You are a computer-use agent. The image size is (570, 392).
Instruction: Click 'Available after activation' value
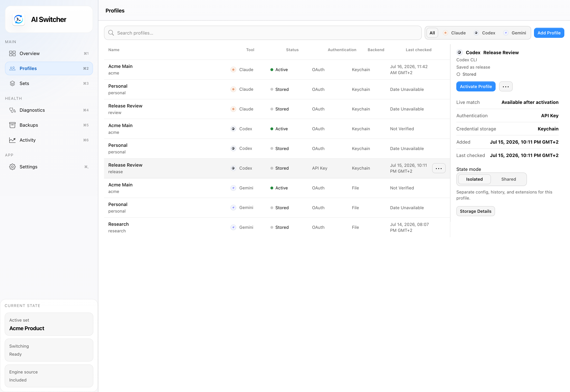tap(530, 102)
